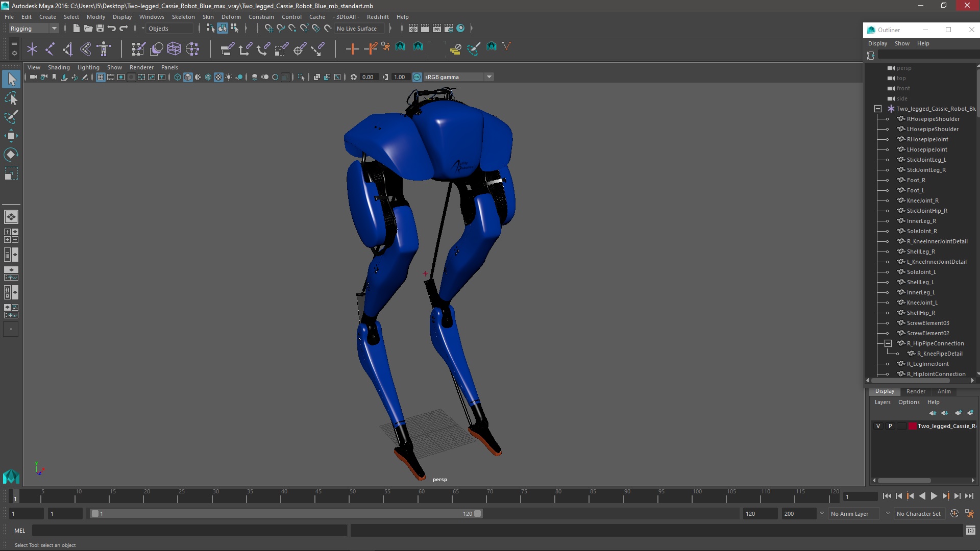The image size is (980, 551).
Task: Click the Create Joints rigging icon
Action: click(x=50, y=49)
